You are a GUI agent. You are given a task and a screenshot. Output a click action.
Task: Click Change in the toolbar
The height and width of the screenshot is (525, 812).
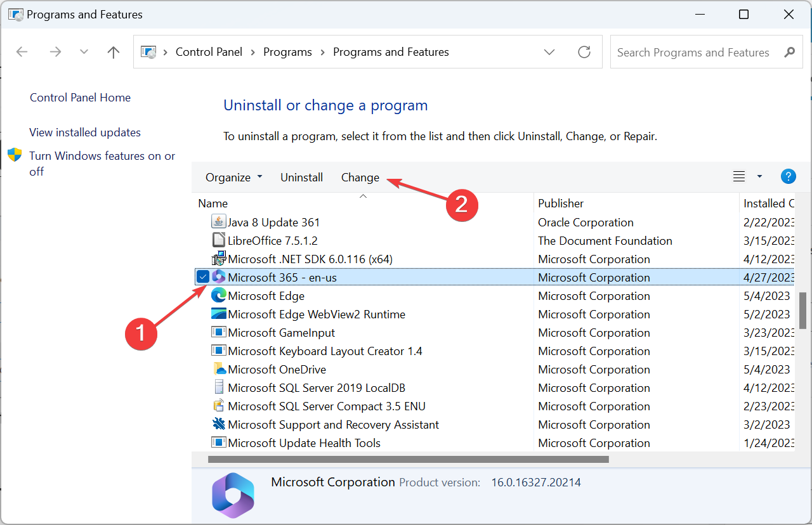click(360, 178)
